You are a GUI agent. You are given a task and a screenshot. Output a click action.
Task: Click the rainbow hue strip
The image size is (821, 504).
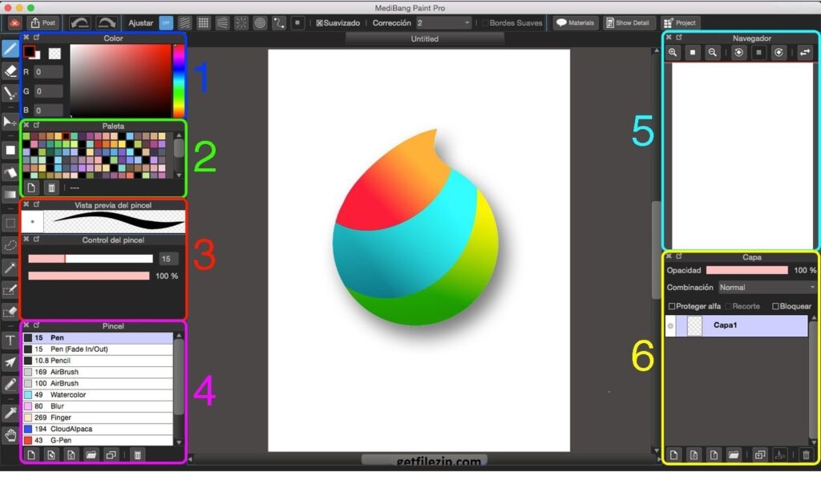pos(179,81)
